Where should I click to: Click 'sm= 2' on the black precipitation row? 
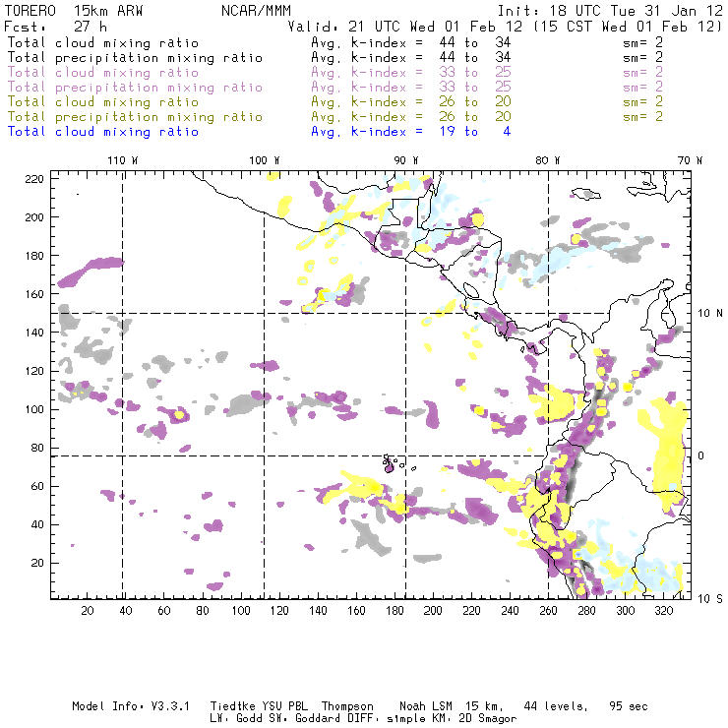(642, 58)
